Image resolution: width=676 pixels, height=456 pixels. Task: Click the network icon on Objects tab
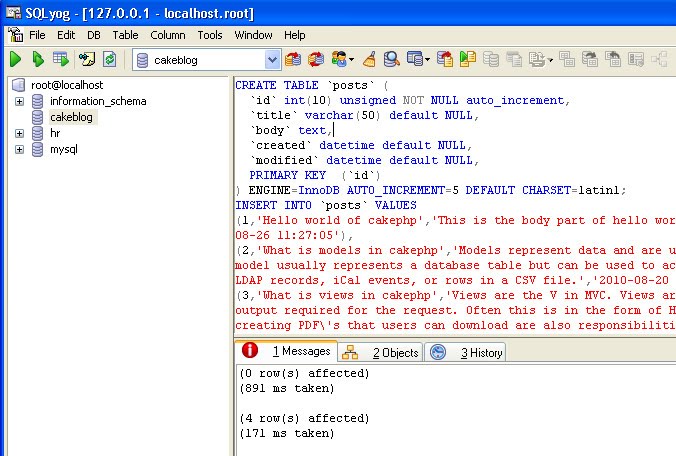click(350, 353)
